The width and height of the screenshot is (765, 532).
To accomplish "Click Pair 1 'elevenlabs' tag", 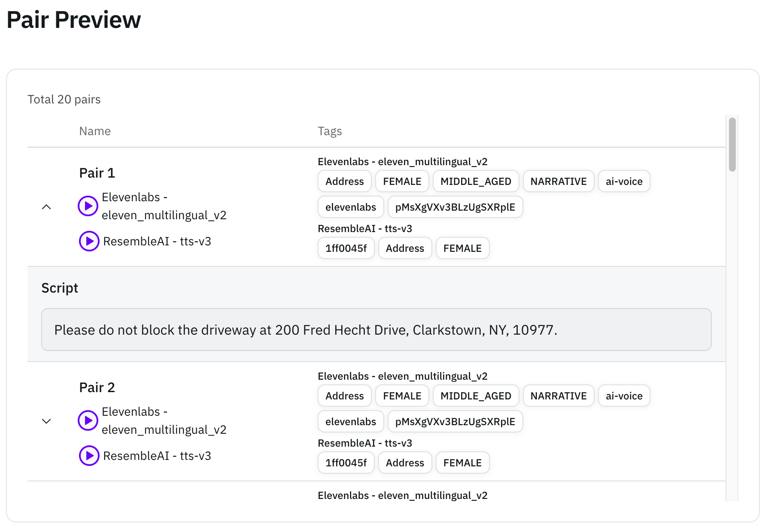I will point(351,207).
